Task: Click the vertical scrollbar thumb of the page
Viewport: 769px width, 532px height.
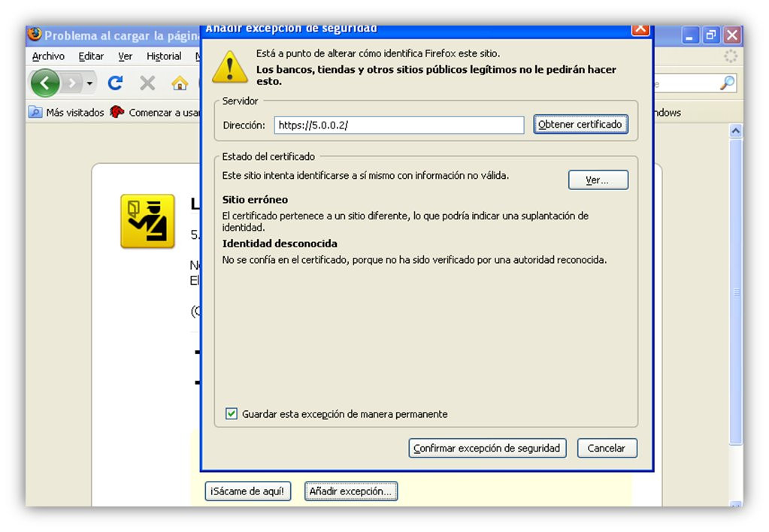Action: tap(735, 292)
